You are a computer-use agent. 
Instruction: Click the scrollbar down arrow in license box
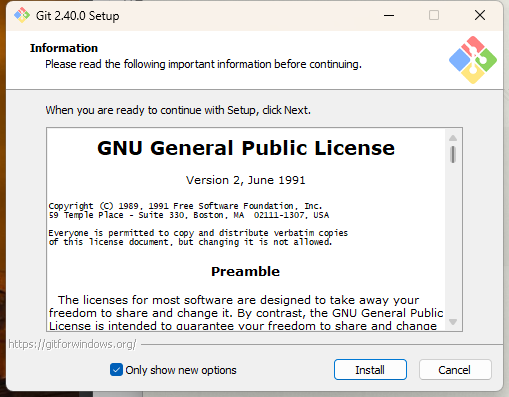[x=453, y=322]
